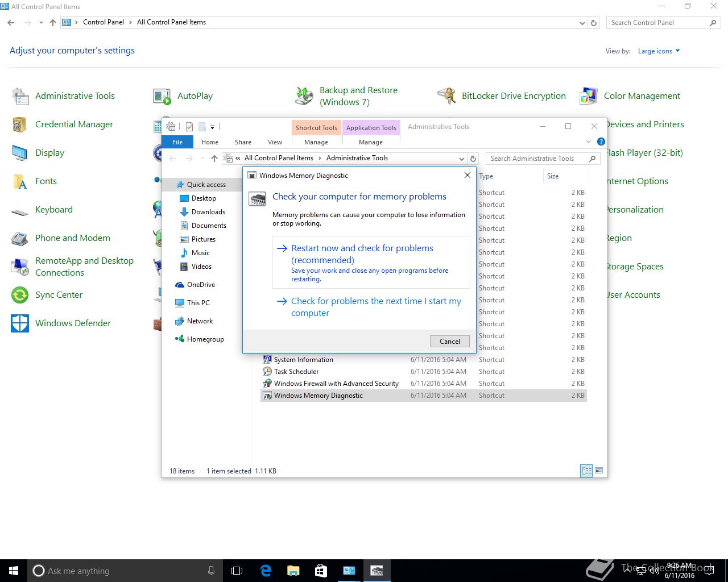Select Videos in navigation pane

[201, 267]
